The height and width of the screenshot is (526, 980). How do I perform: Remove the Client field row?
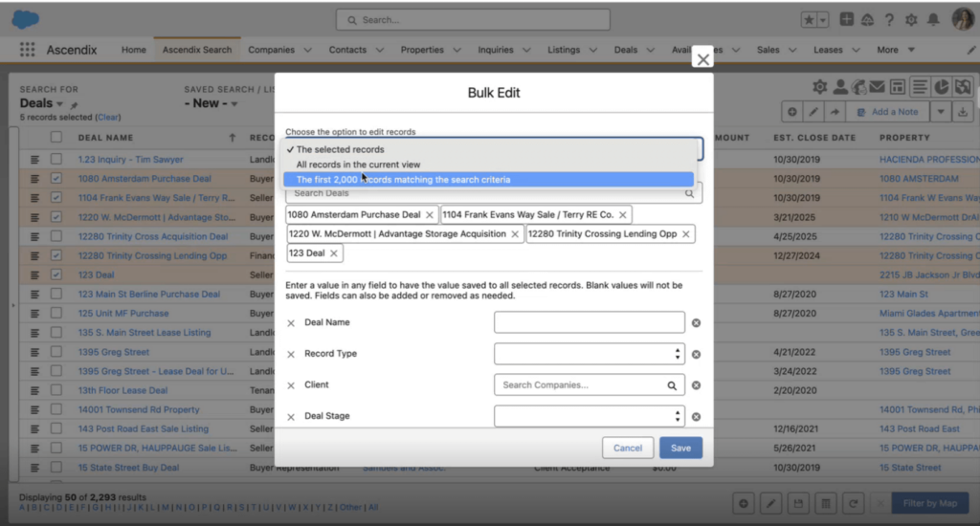(291, 385)
